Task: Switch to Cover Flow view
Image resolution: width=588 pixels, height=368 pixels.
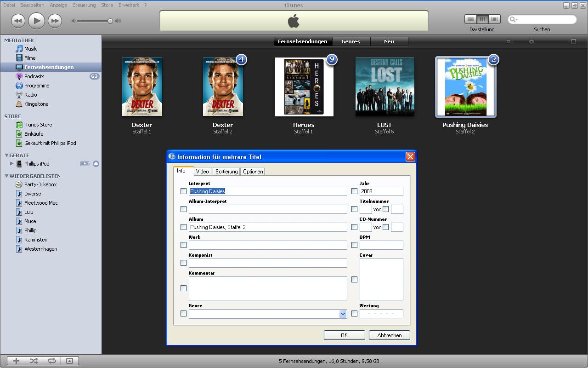Action: coord(494,19)
